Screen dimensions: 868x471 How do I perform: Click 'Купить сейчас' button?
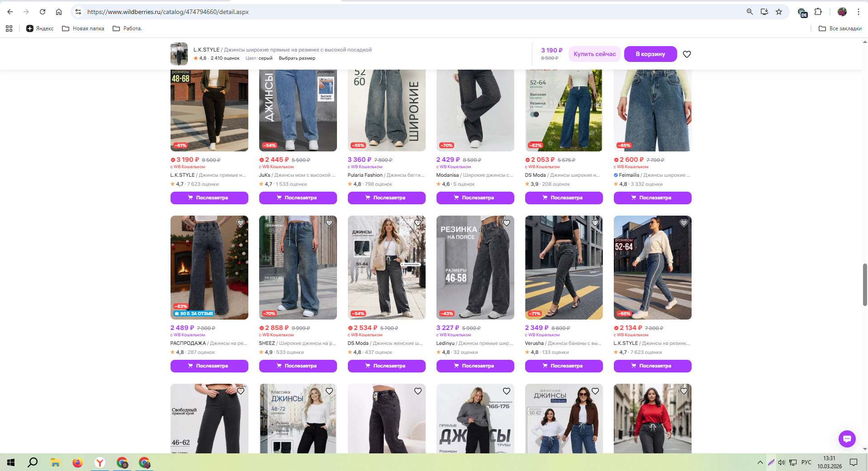(595, 54)
